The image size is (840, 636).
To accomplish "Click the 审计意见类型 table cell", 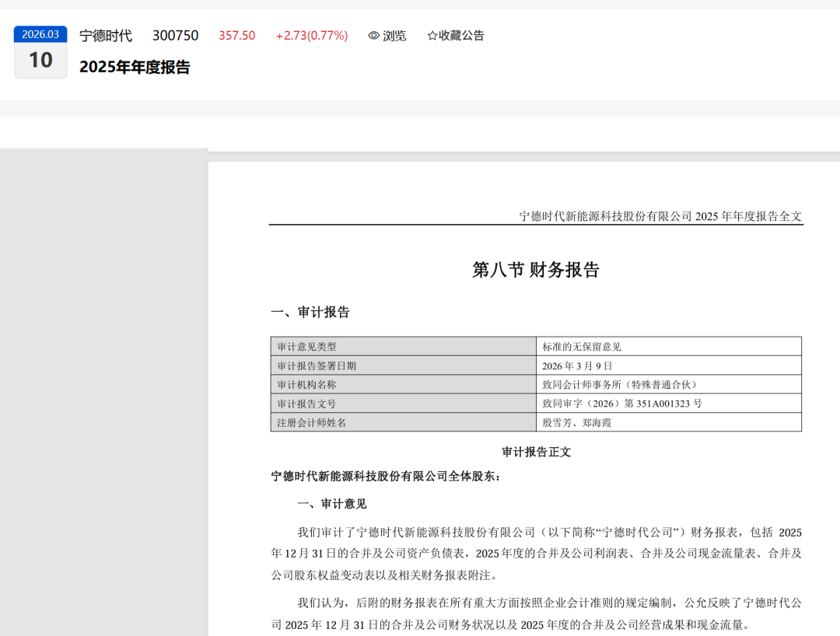I will point(404,346).
